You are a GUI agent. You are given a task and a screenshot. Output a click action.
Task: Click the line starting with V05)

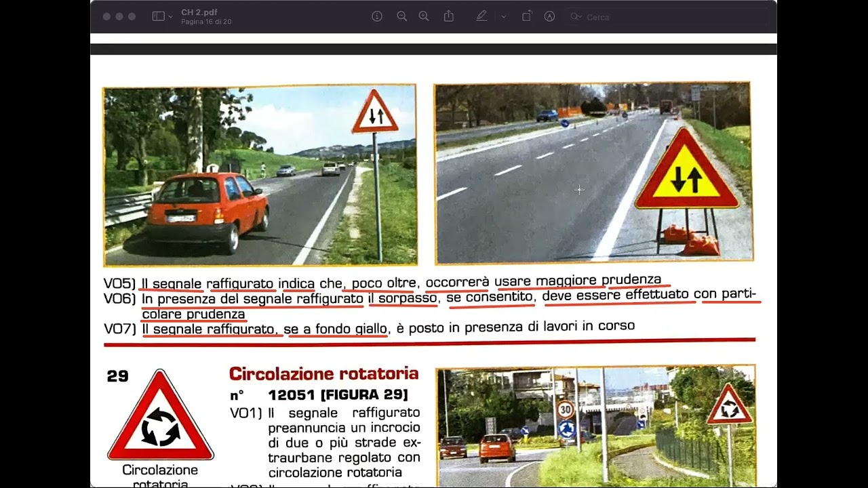[382, 281]
